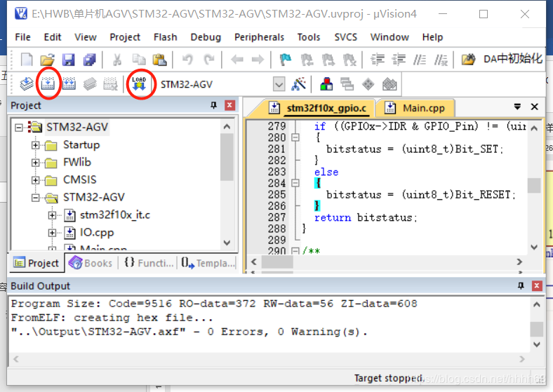Screen dimensions: 553x392
Task: Collapse the root STM32-AGV project node
Action: pyautogui.click(x=18, y=127)
